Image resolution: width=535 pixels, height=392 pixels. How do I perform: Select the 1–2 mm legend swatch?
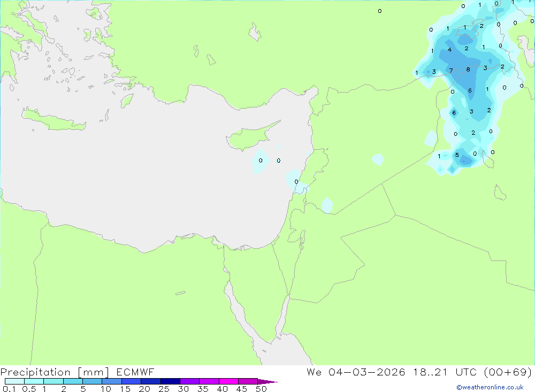coord(53,381)
